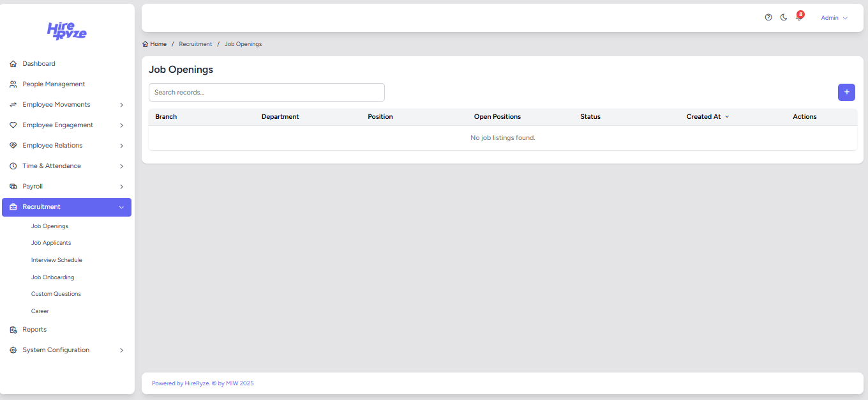868x400 pixels.
Task: Click the People Management users icon
Action: 13,84
